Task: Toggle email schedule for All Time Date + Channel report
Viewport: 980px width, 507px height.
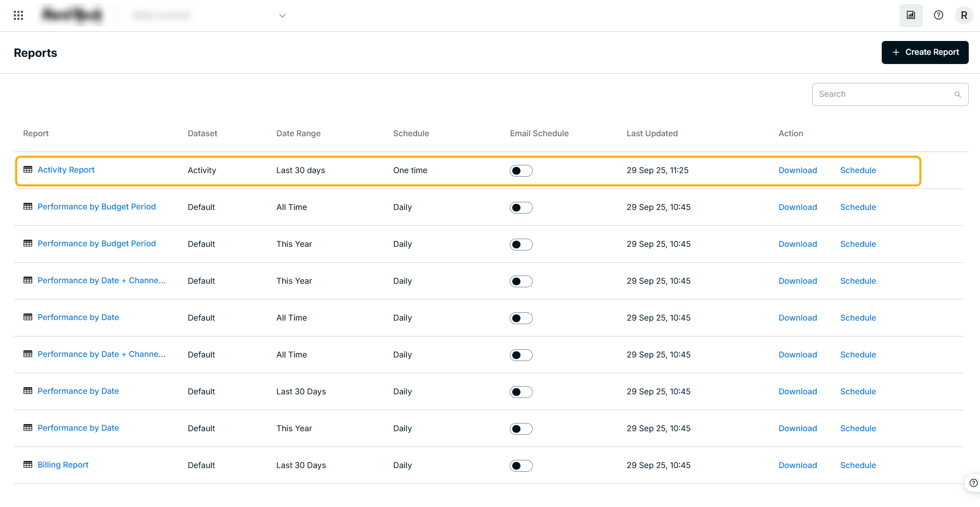Action: click(521, 355)
